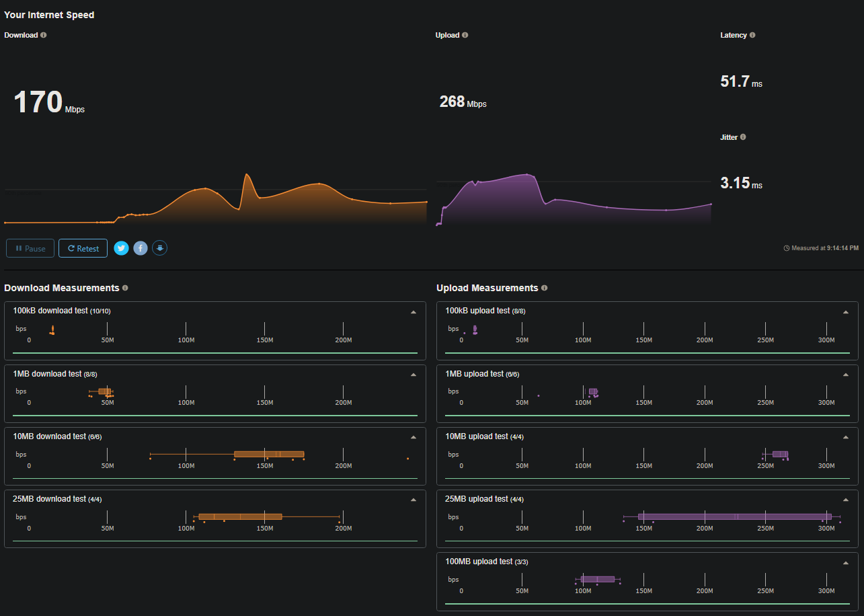Collapse the 10MB download test panel

[414, 437]
